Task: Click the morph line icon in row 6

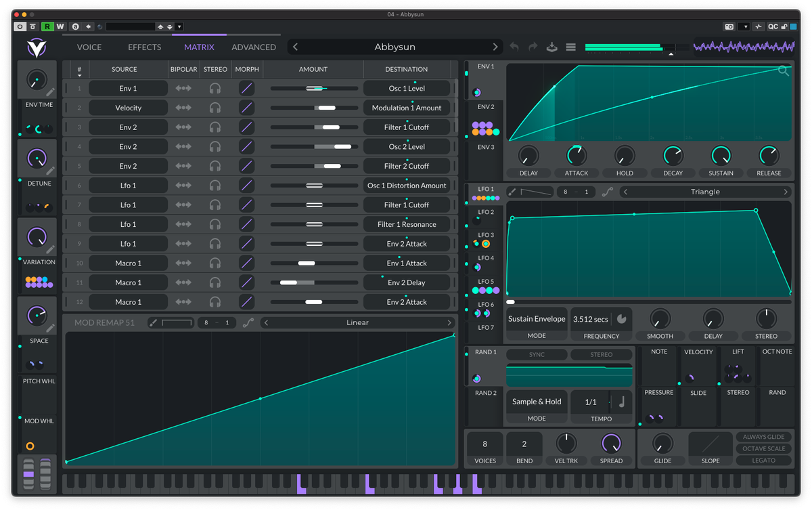Action: (247, 185)
